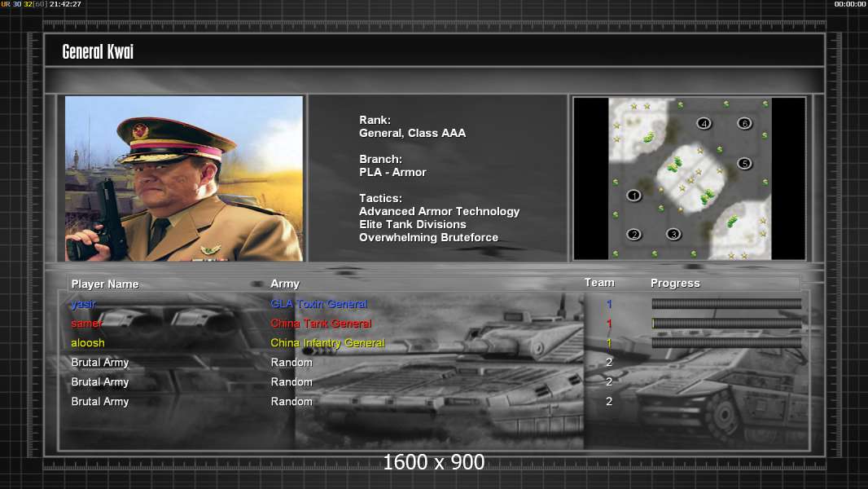The image size is (868, 489).
Task: Click the Rank label text
Action: 375,120
